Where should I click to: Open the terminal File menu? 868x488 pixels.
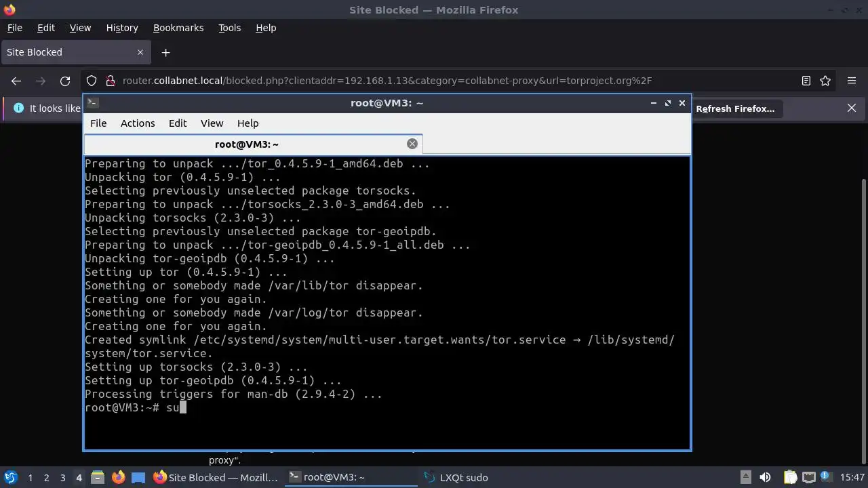(98, 123)
